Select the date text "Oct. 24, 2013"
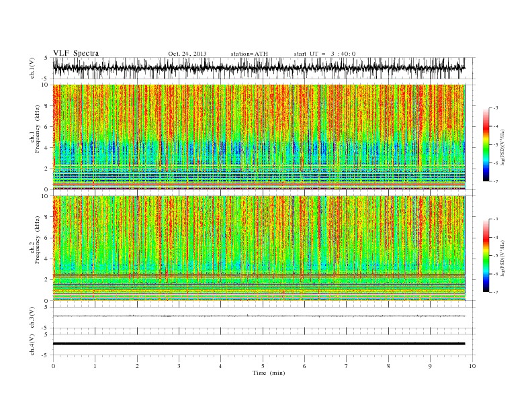This screenshot has width=532, height=411. click(x=187, y=54)
